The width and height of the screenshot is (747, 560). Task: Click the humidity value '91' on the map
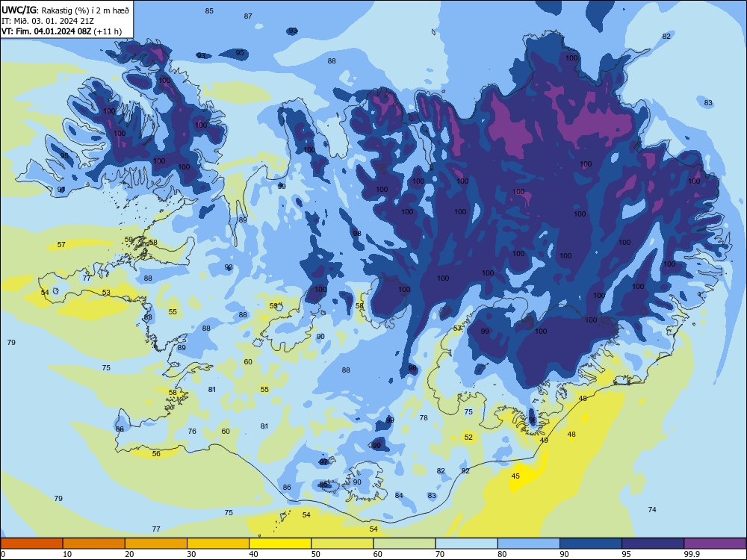[61, 190]
